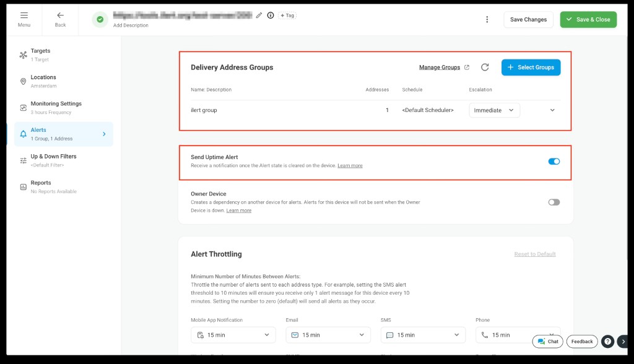Disable the Send Uptime Alert toggle
Image resolution: width=634 pixels, height=364 pixels.
(554, 162)
